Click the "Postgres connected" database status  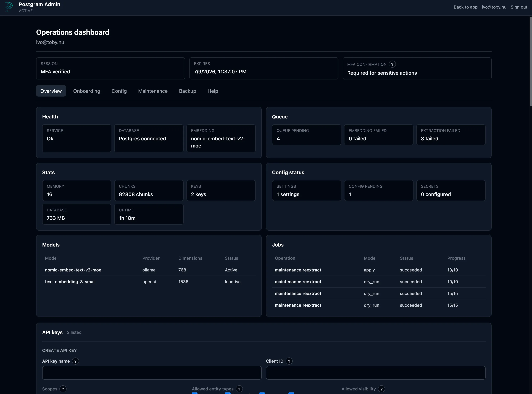click(142, 139)
